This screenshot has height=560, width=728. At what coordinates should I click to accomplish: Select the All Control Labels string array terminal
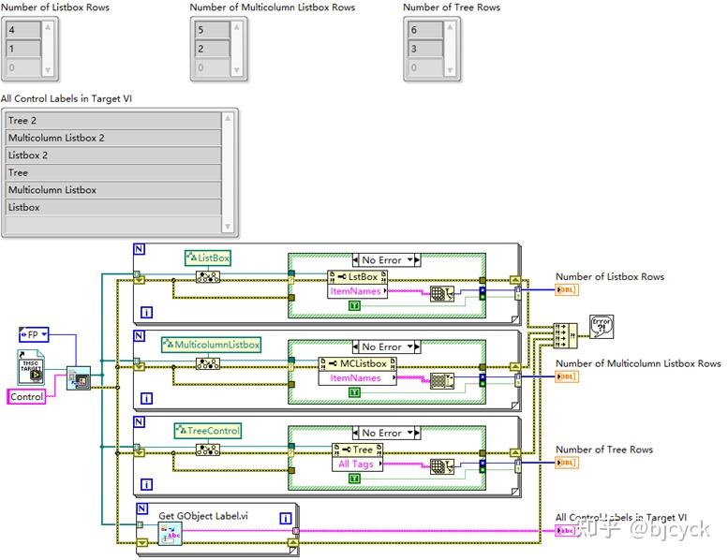[x=567, y=530]
